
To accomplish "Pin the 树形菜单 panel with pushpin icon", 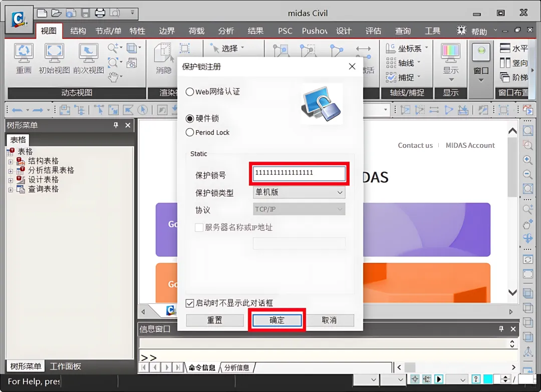I will [116, 125].
